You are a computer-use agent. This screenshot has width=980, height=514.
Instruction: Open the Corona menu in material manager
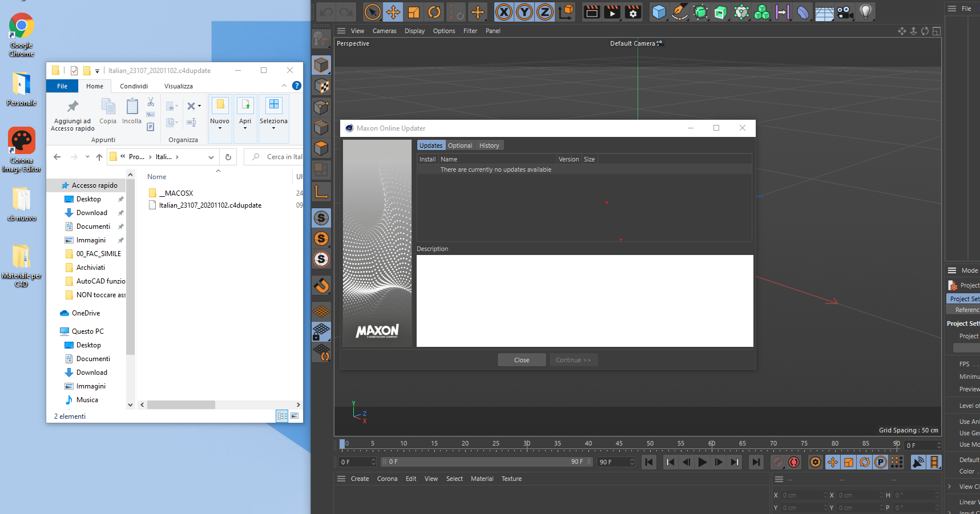coord(387,479)
